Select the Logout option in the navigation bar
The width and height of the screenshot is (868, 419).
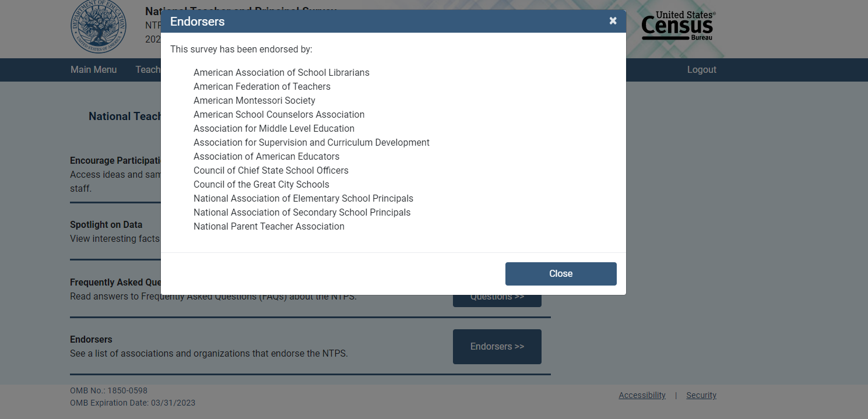701,70
